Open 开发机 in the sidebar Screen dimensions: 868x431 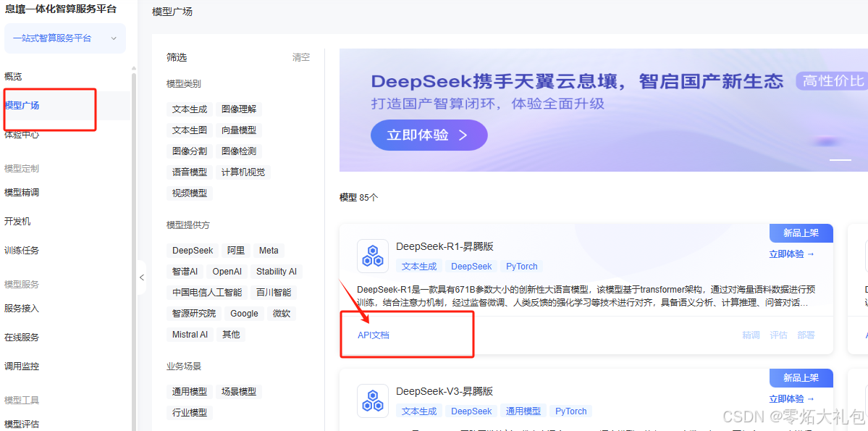click(17, 221)
